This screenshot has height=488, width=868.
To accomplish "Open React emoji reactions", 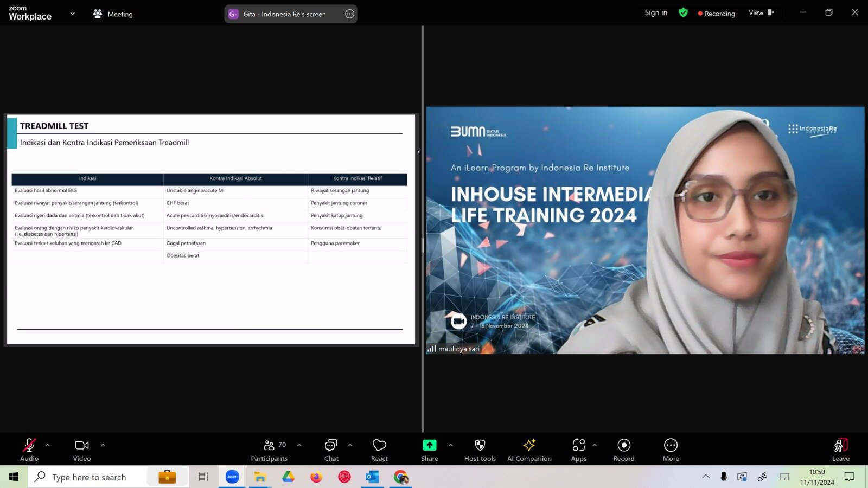I will tap(379, 450).
